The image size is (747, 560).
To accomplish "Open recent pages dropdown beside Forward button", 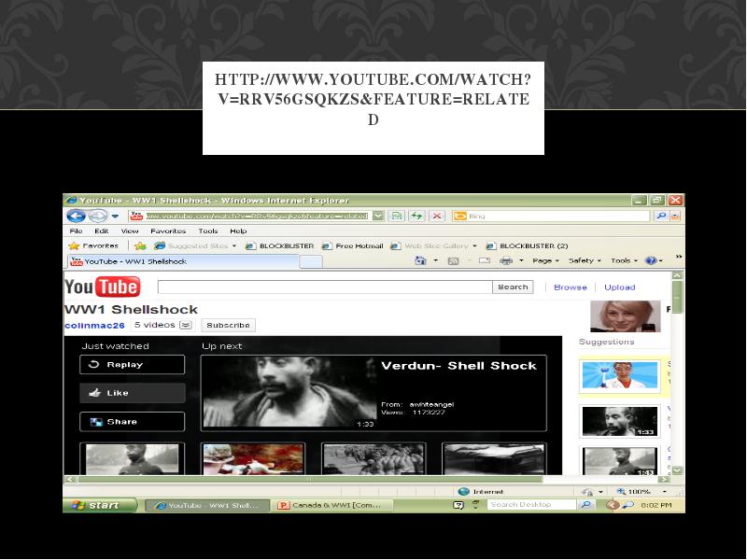I will [x=115, y=217].
